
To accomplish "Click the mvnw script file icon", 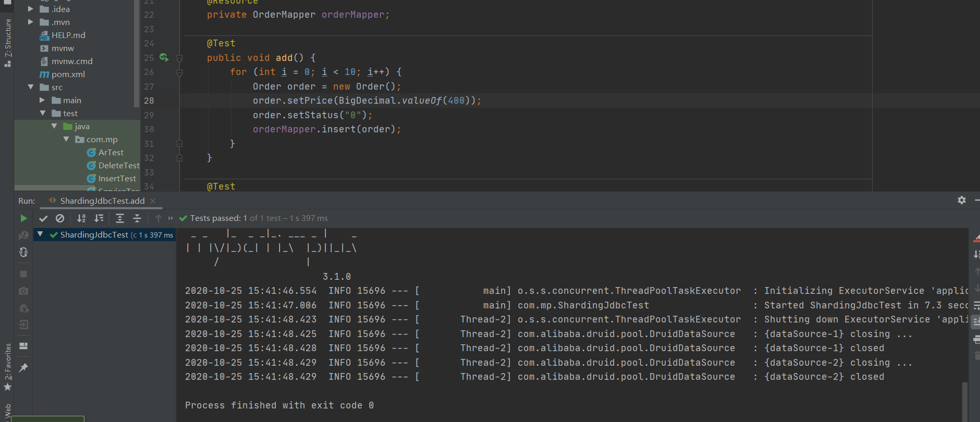I will [44, 48].
